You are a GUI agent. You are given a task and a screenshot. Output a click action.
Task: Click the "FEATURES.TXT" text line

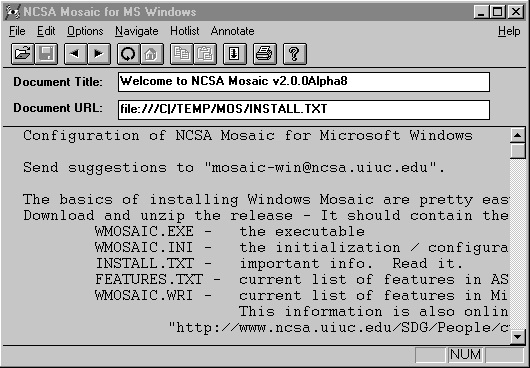pos(149,280)
